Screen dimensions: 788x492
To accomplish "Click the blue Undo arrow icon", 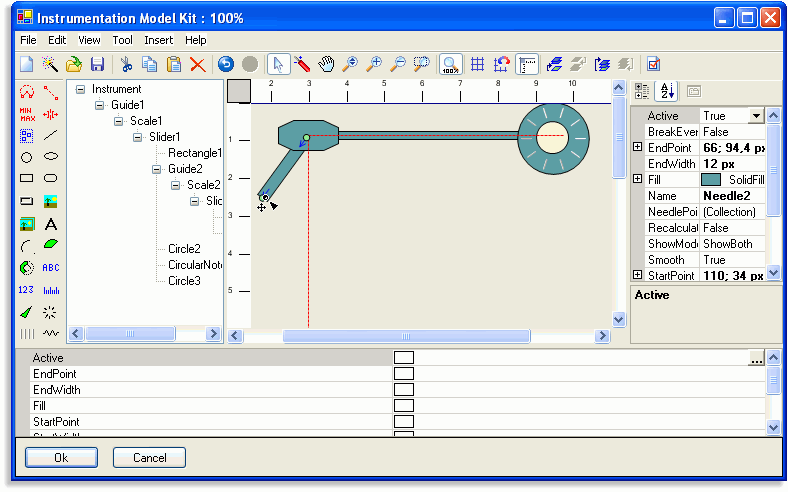I will coord(226,64).
